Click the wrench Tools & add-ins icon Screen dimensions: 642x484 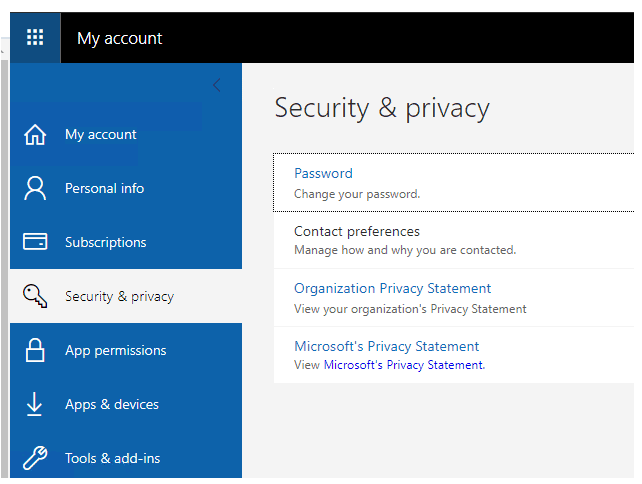point(35,458)
